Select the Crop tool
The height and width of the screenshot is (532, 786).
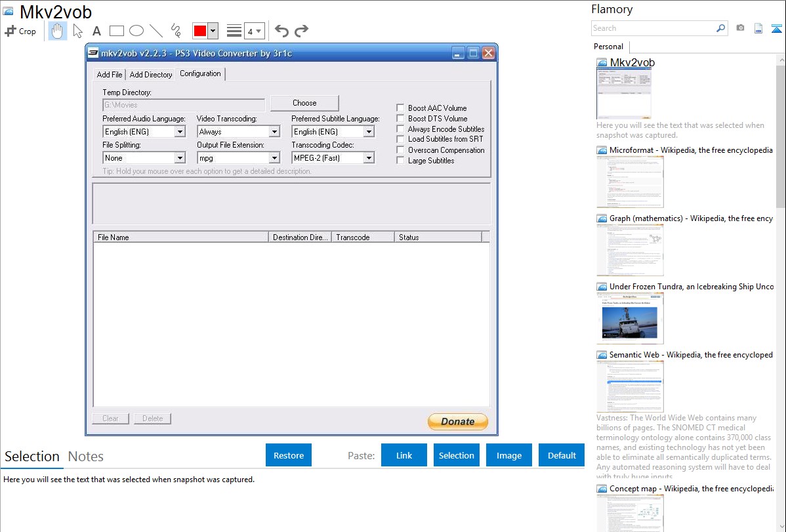coord(20,31)
